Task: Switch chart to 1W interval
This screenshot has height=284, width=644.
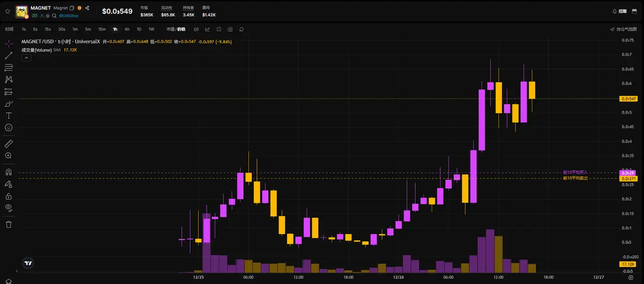Action: tap(151, 29)
